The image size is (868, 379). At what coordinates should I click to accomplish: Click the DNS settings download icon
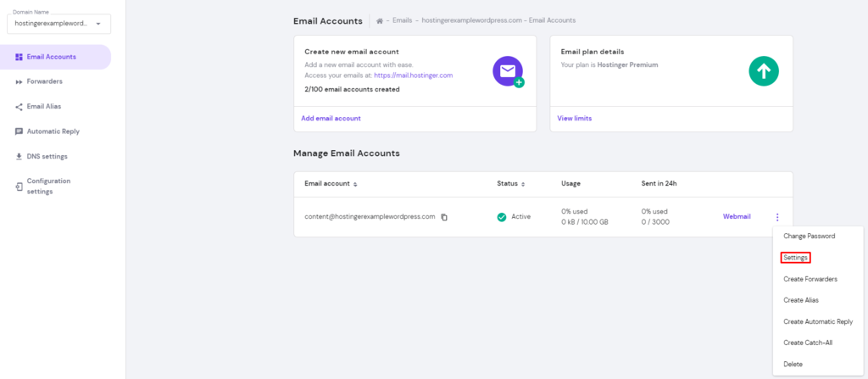pos(19,157)
